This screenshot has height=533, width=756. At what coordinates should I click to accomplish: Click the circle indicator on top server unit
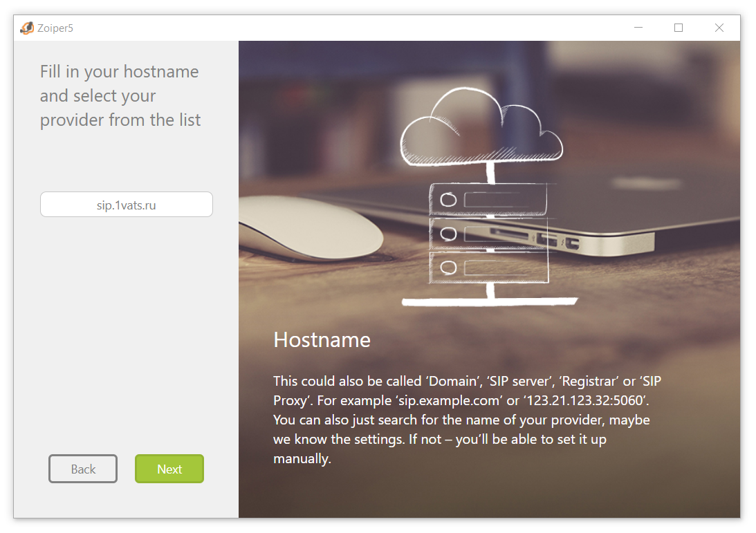[448, 200]
